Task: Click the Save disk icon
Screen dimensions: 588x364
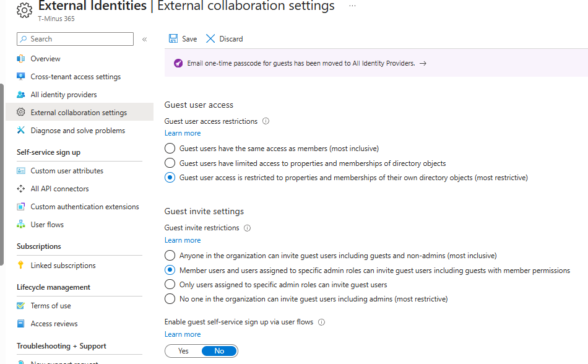Action: click(x=173, y=39)
